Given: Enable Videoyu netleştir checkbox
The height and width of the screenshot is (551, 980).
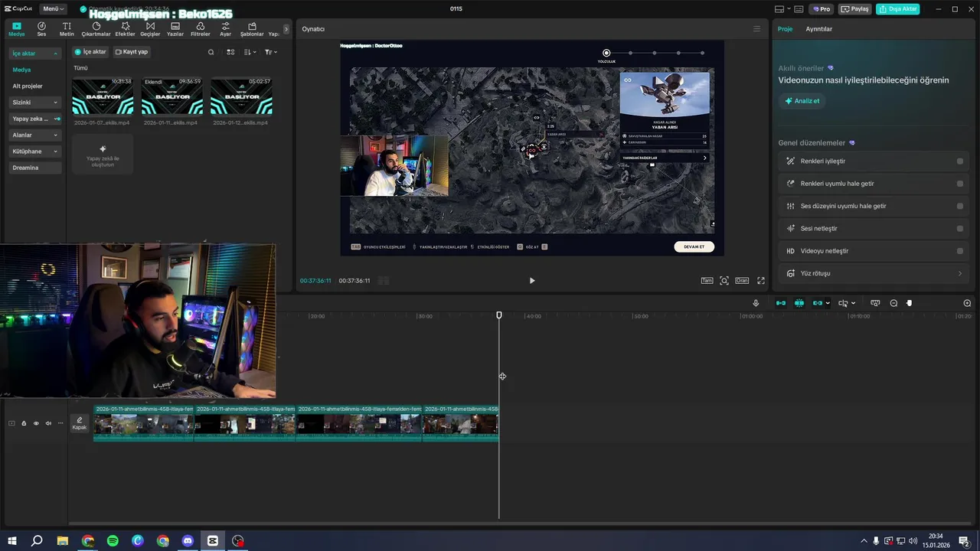Looking at the screenshot, I should tap(960, 251).
